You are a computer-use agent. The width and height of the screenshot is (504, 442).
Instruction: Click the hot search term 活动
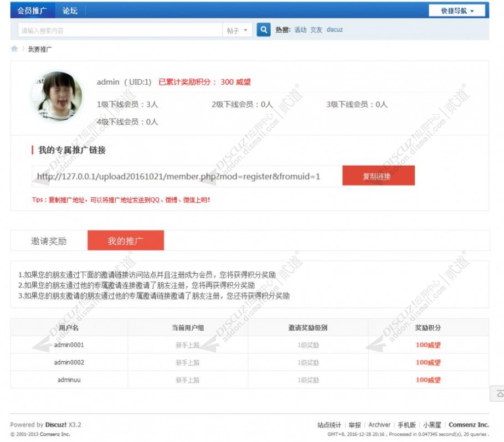[300, 30]
